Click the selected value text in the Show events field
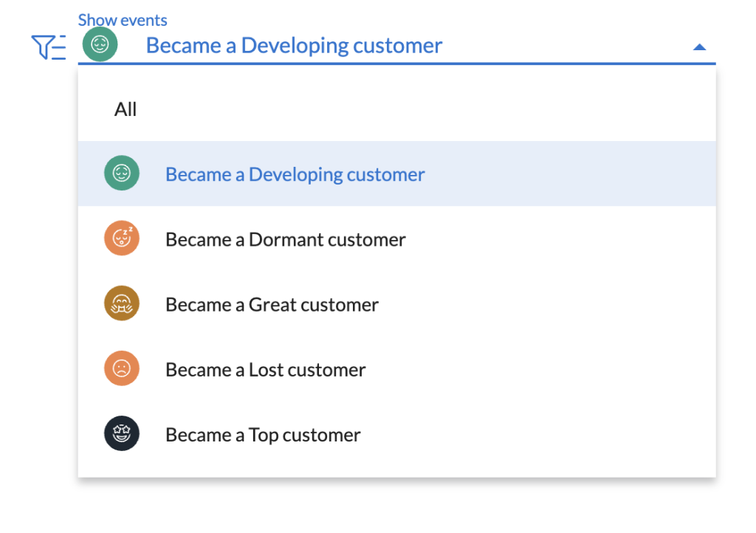756x533 pixels. (294, 46)
